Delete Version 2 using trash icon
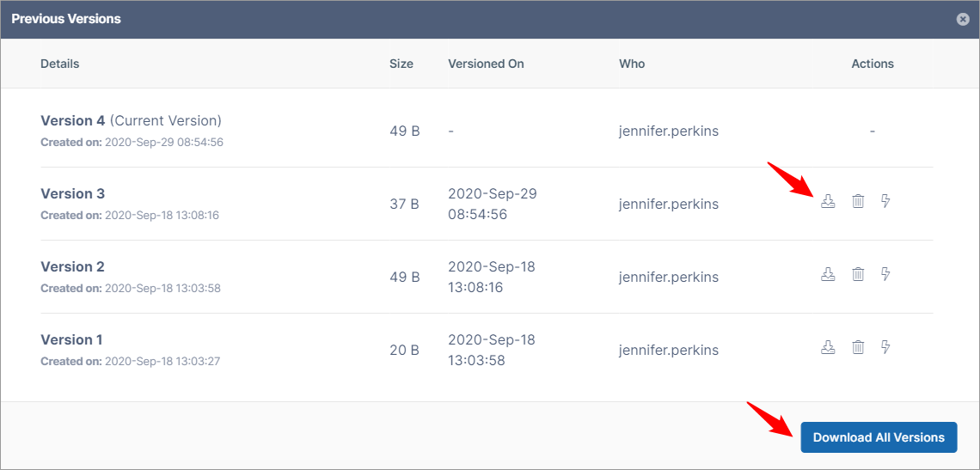This screenshot has height=470, width=980. (858, 274)
